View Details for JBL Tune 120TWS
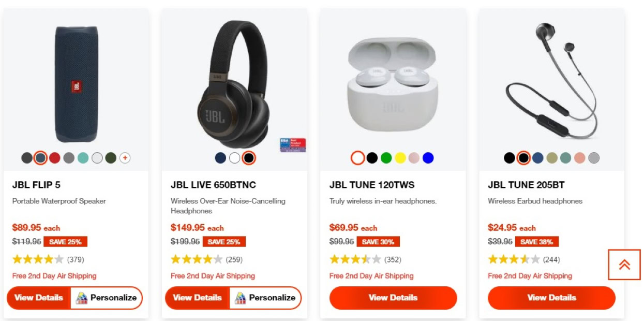The width and height of the screenshot is (644, 321). pos(393,298)
